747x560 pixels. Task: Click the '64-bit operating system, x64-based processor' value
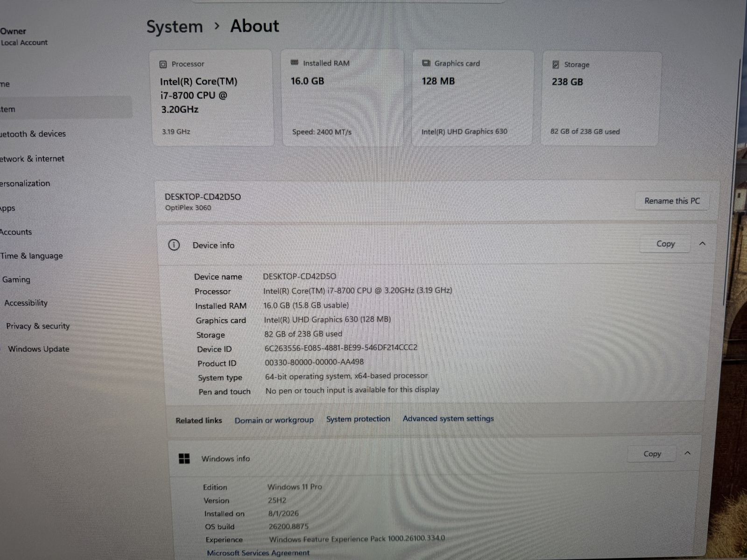346,376
